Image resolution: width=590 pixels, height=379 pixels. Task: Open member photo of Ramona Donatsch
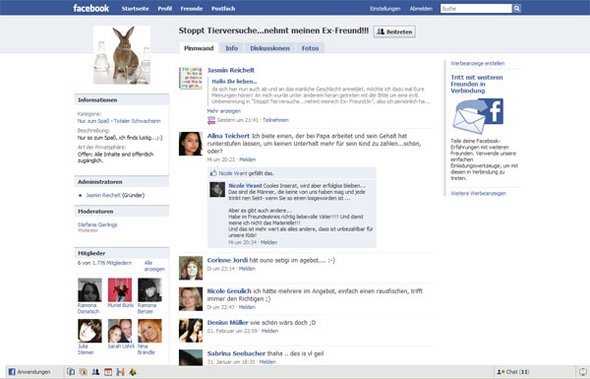pyautogui.click(x=90, y=290)
